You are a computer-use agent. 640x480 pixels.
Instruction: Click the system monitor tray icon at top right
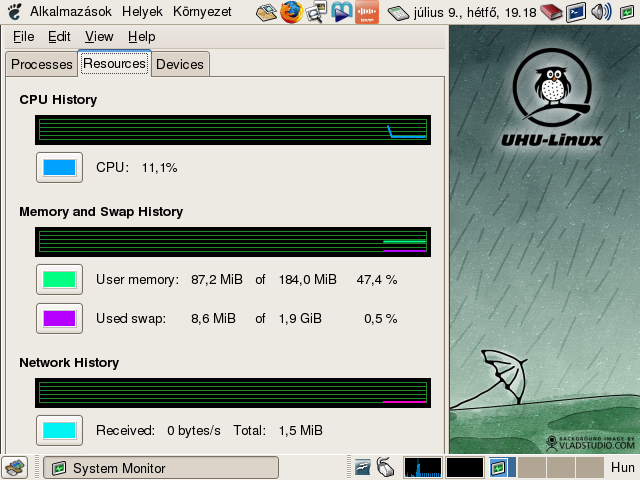627,13
